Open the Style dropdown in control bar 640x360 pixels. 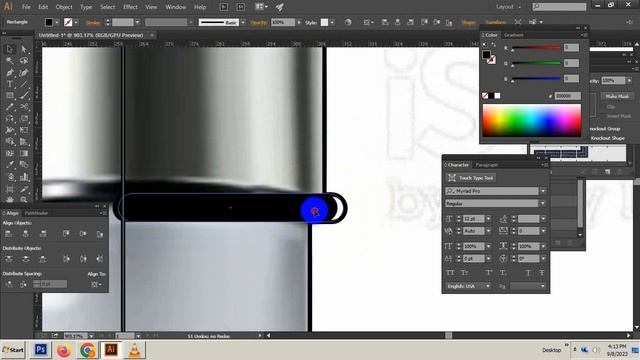332,22
